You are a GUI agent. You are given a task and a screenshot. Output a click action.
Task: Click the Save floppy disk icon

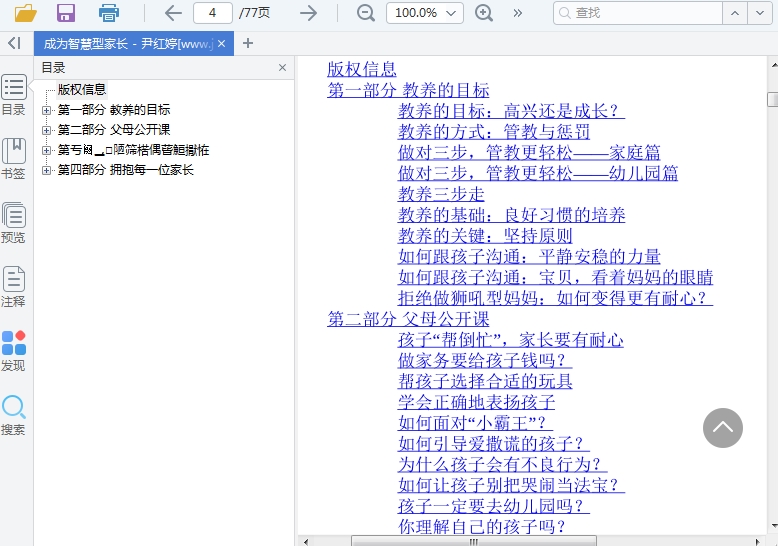coord(66,13)
